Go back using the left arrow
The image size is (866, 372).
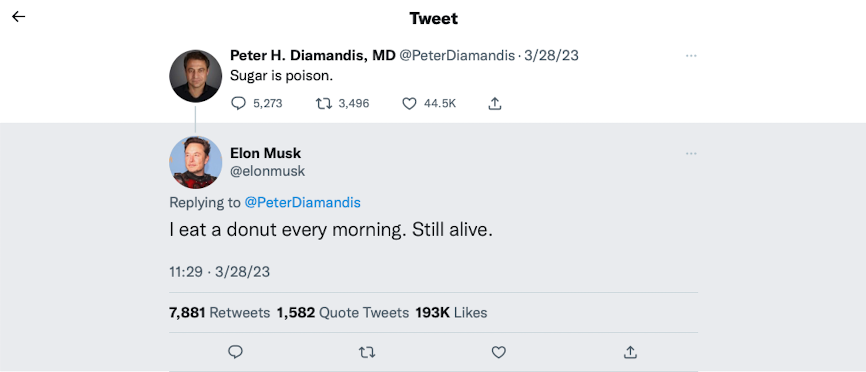click(x=19, y=17)
